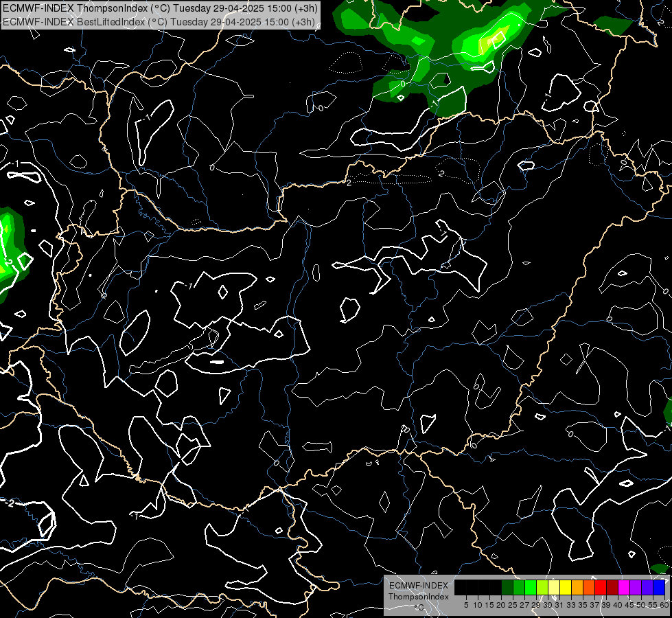Click the legend's ECMWF-INDEX label
This screenshot has height=618, width=672.
click(419, 586)
